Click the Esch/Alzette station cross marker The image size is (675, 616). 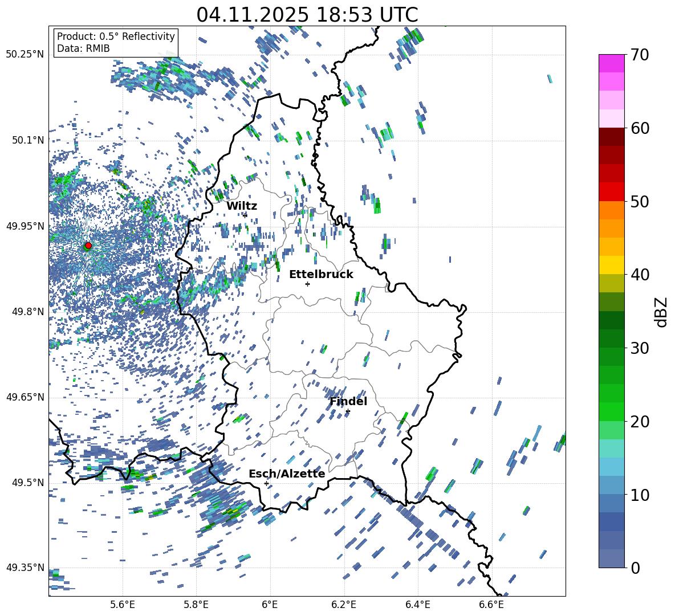(x=266, y=483)
